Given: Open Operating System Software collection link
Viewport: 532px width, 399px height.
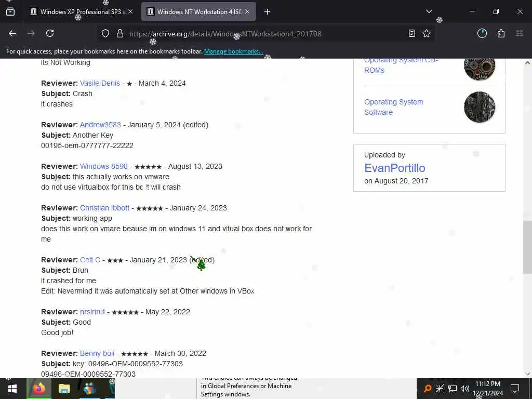Looking at the screenshot, I should 394,107.
